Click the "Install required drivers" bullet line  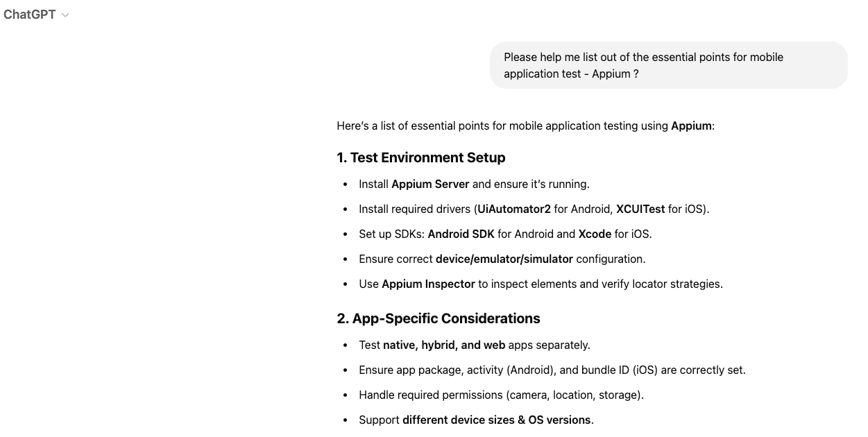point(534,209)
